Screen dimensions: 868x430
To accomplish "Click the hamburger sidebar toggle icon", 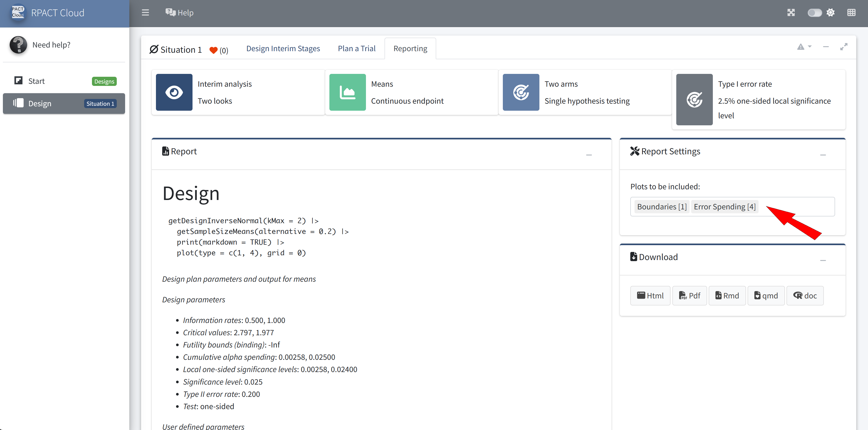I will (145, 13).
